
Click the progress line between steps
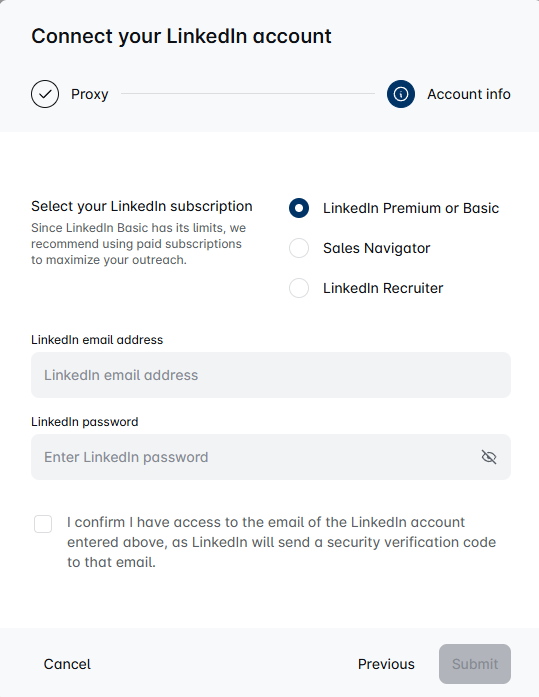tap(248, 94)
